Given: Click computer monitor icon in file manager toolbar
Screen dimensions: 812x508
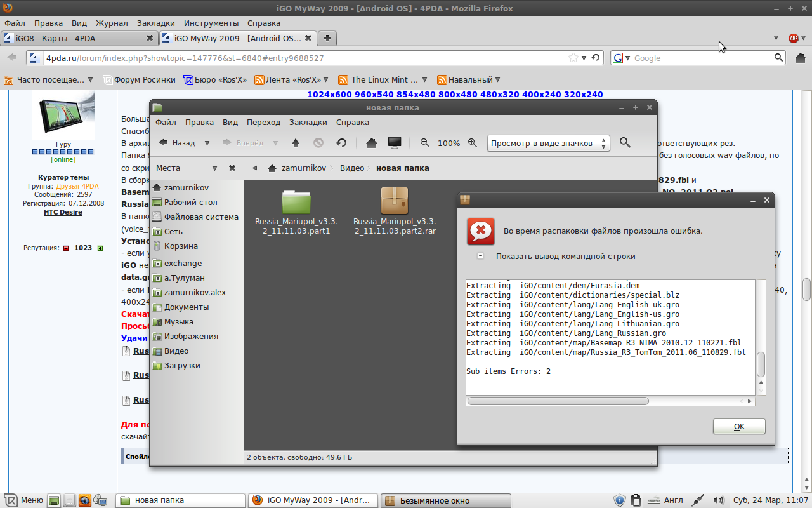Looking at the screenshot, I should pyautogui.click(x=395, y=143).
